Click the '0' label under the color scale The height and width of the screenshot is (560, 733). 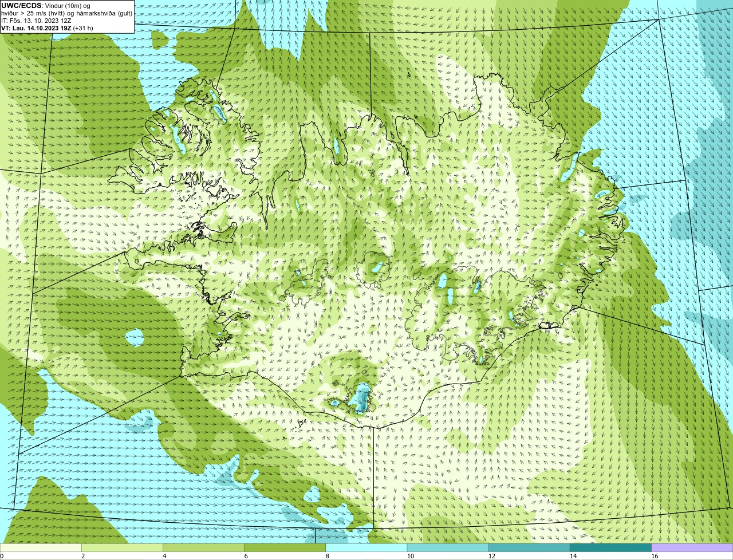coord(2,556)
